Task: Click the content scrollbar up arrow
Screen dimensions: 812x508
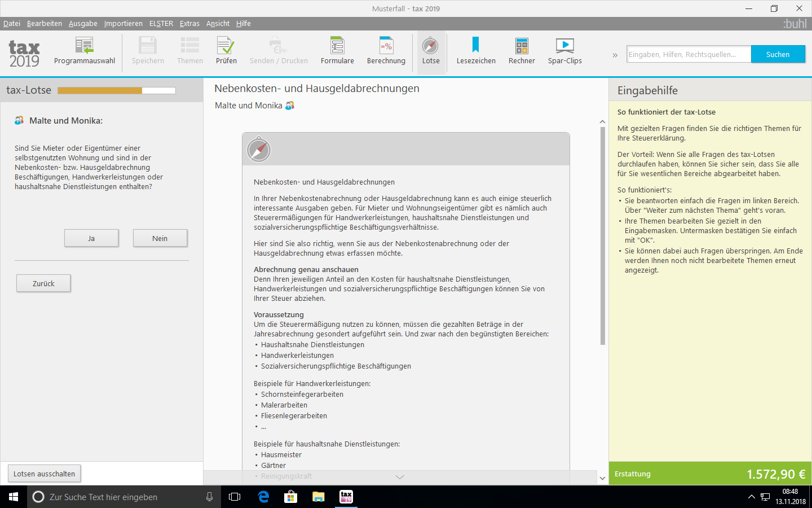Action: click(x=602, y=122)
